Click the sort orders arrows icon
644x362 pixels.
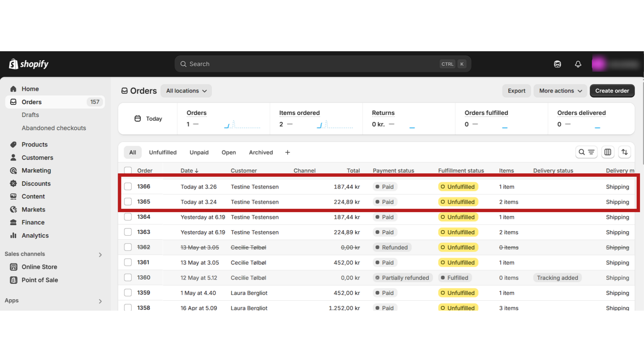tap(625, 152)
